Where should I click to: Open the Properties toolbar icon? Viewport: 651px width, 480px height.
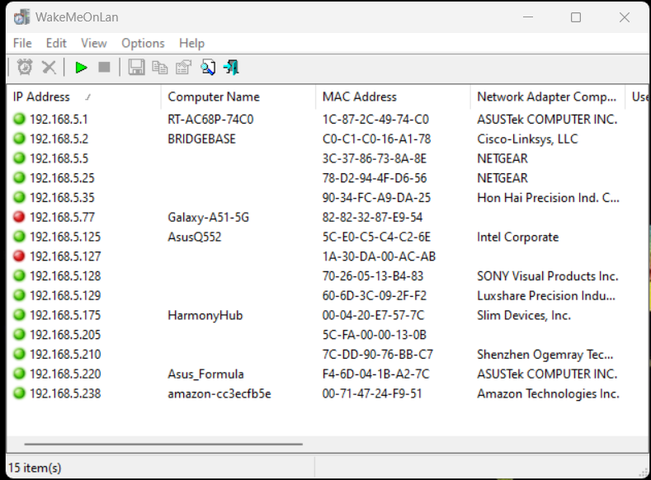pos(184,67)
